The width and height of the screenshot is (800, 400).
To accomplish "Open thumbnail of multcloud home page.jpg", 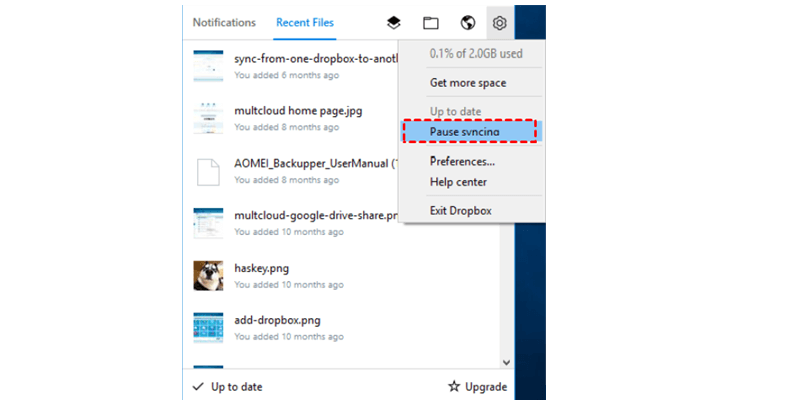I will (x=208, y=118).
